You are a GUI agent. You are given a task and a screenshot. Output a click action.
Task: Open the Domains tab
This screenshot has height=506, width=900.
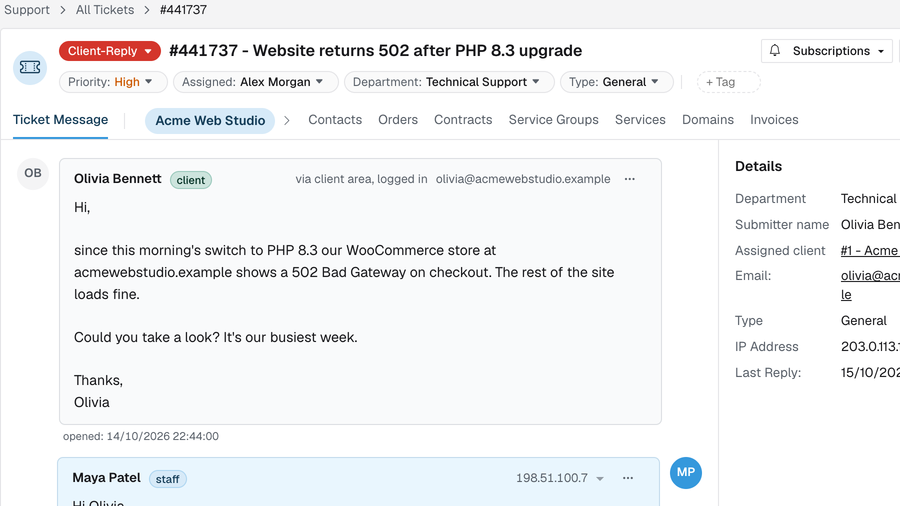click(708, 120)
